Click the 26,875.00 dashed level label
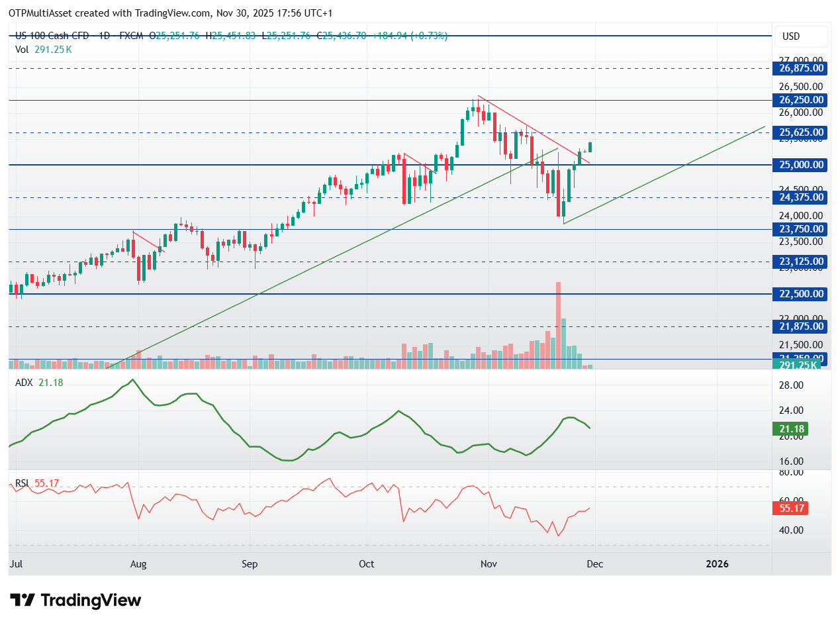This screenshot has width=840, height=625. click(x=801, y=68)
